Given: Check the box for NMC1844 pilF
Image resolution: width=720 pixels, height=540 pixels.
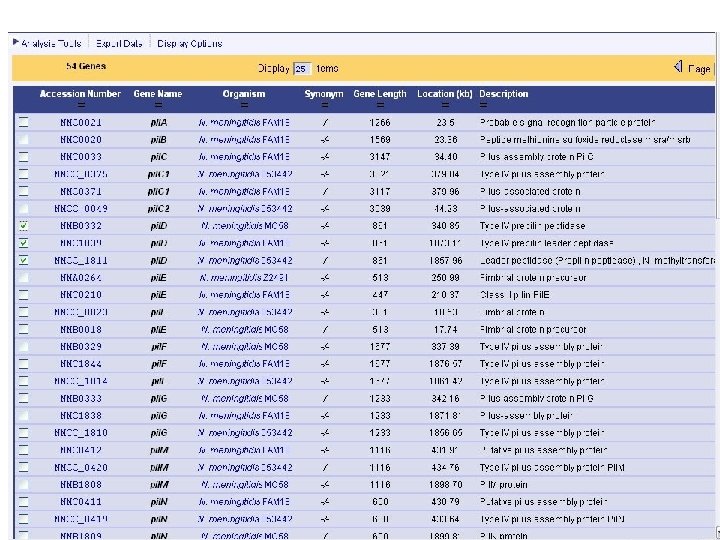Looking at the screenshot, I should 23,364.
